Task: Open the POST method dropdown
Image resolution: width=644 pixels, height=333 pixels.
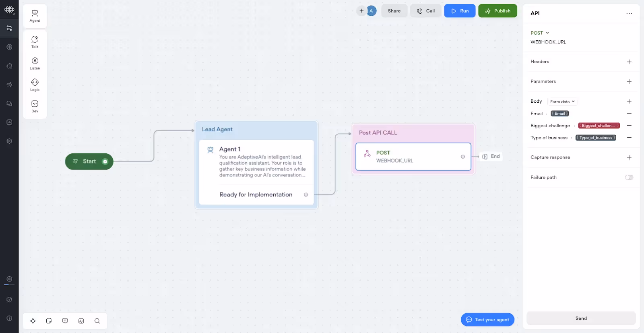Action: pos(540,33)
